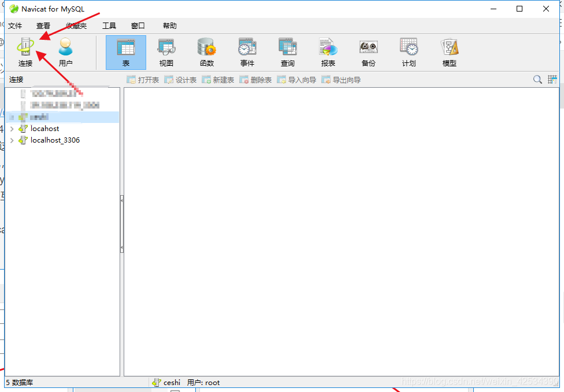This screenshot has height=392, width=564.
Task: Click the '5 数据库' status bar text
Action: [x=19, y=383]
